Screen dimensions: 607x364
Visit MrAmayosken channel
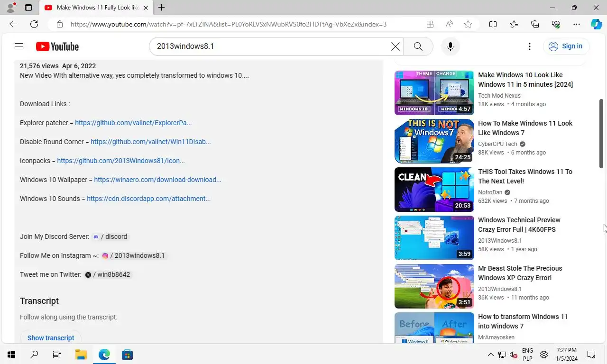click(x=496, y=337)
